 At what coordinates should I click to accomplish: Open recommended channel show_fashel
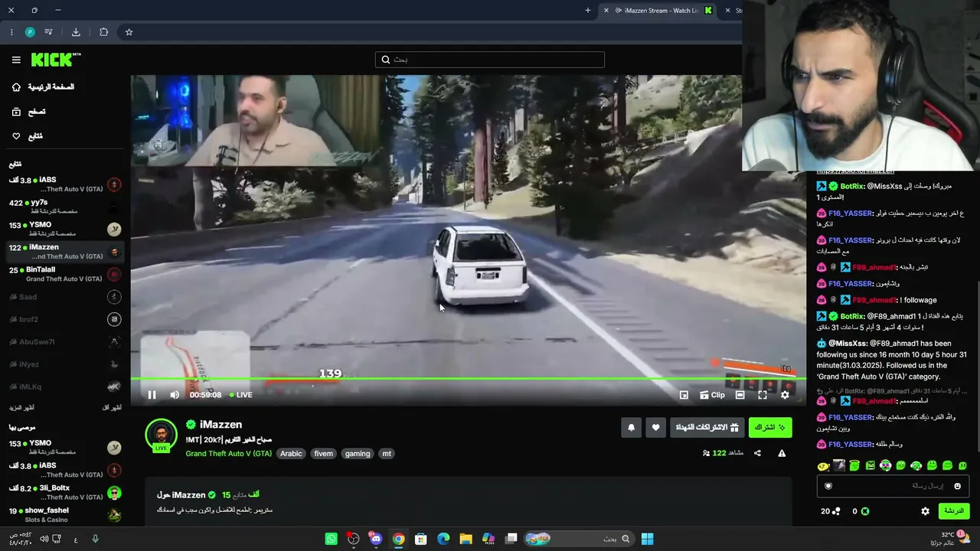(65, 515)
